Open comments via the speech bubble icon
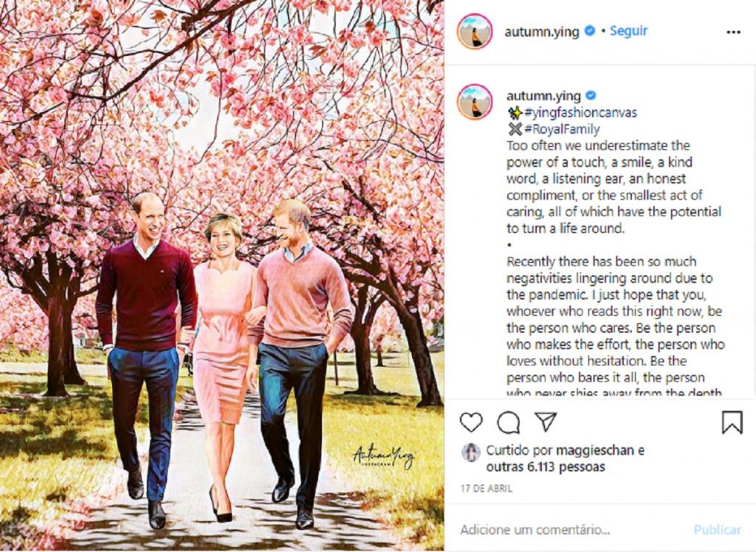 [508, 423]
